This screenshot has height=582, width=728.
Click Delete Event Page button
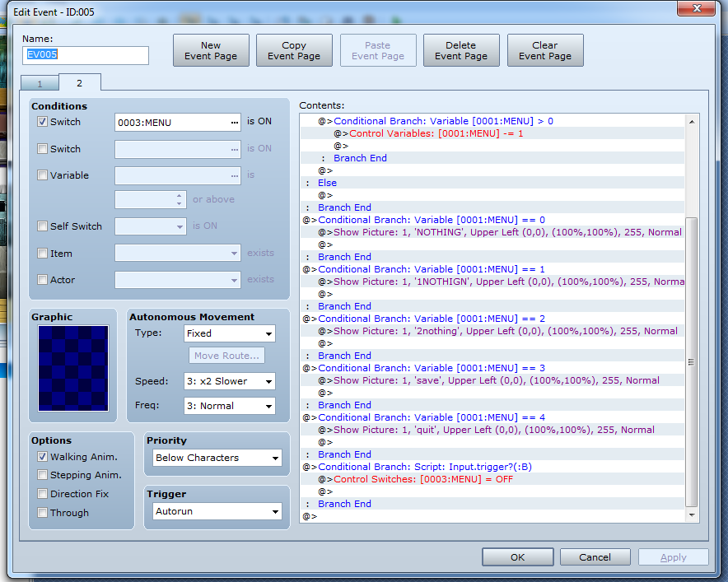[461, 50]
